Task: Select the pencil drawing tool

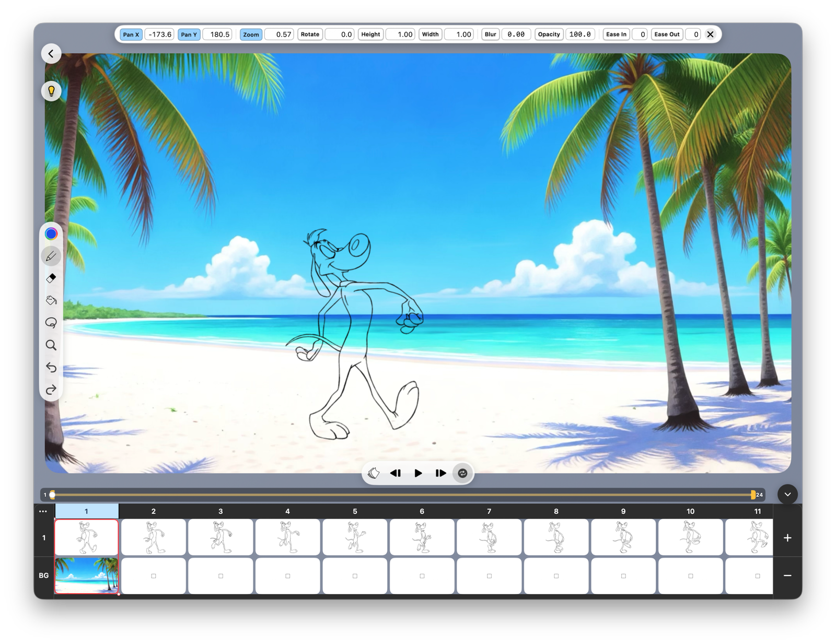Action: [x=51, y=256]
